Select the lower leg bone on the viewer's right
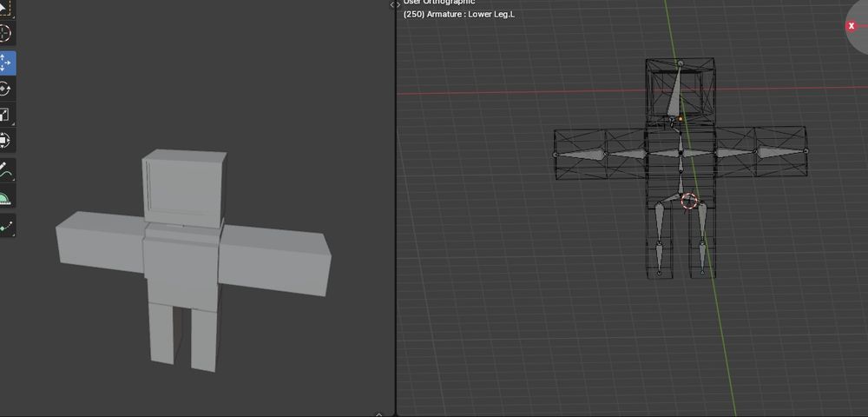Viewport: 868px width, 417px height. pyautogui.click(x=702, y=257)
